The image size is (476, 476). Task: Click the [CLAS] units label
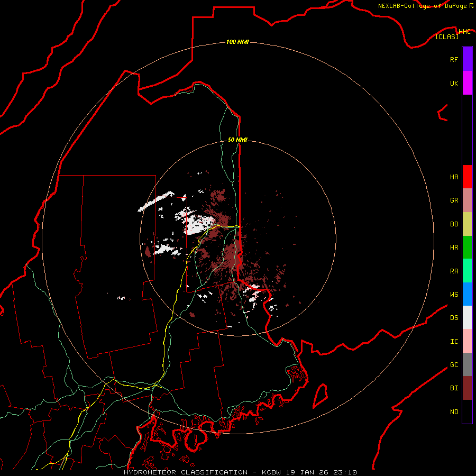447,36
